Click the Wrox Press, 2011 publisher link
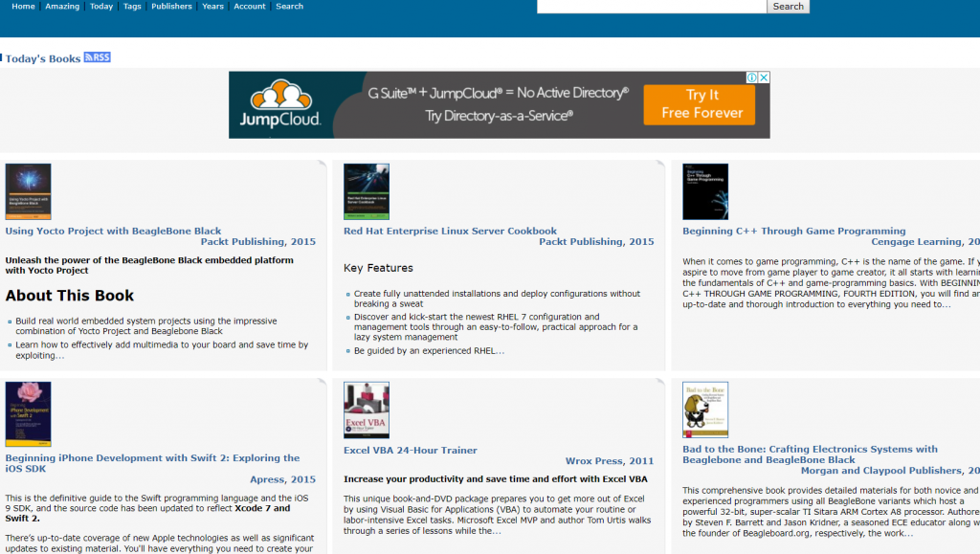980x554 pixels. pyautogui.click(x=610, y=461)
